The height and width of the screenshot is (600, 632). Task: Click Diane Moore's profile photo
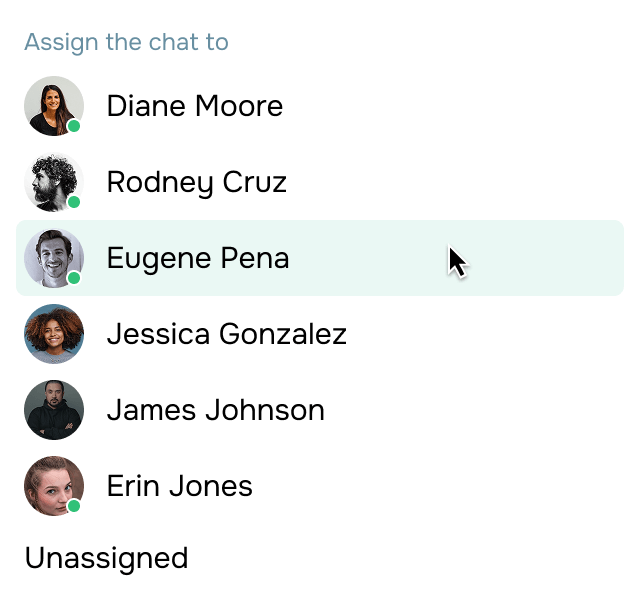[x=53, y=105]
